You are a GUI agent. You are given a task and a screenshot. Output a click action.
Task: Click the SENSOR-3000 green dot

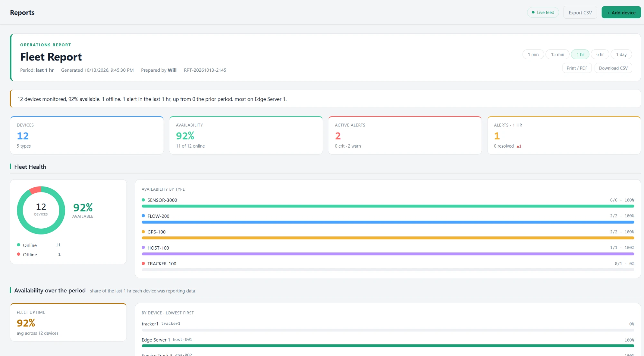coord(143,200)
